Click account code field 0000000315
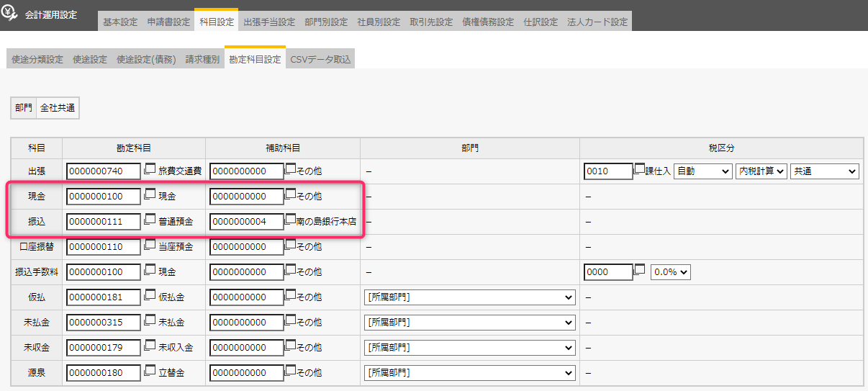This screenshot has height=391, width=868. pyautogui.click(x=104, y=323)
